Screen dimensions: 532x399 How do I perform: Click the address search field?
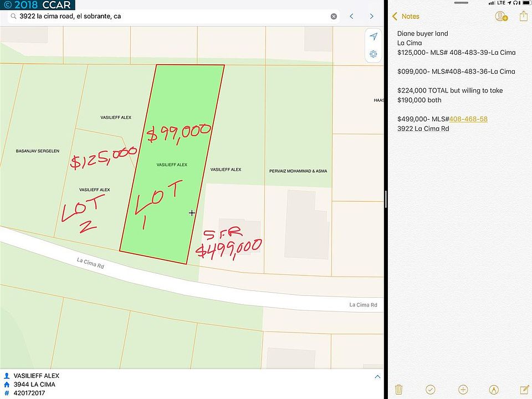click(166, 17)
